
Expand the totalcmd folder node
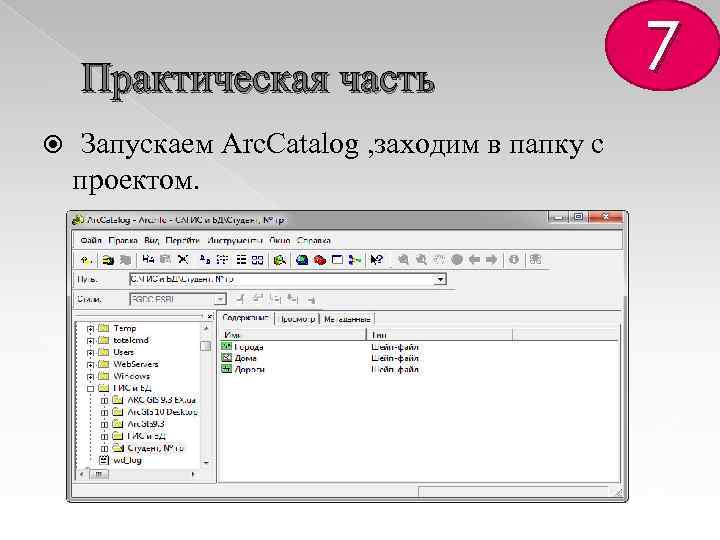(x=90, y=341)
